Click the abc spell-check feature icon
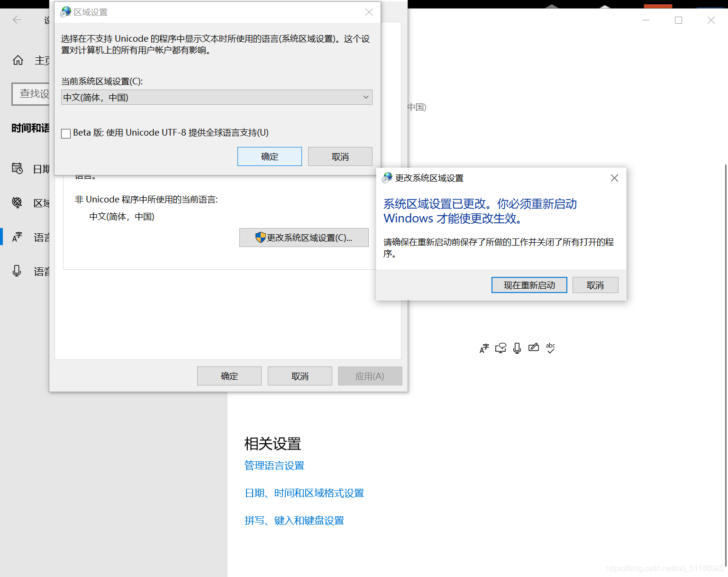Screen dimensions: 728x577 pos(550,348)
